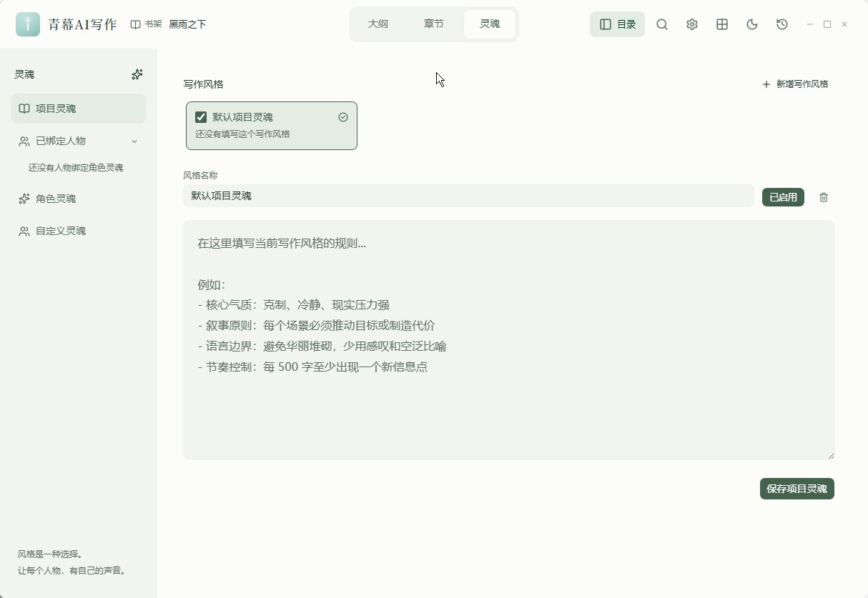Image resolution: width=868 pixels, height=598 pixels.
Task: Select 已绑定人物 in the sidebar
Action: pyautogui.click(x=79, y=141)
